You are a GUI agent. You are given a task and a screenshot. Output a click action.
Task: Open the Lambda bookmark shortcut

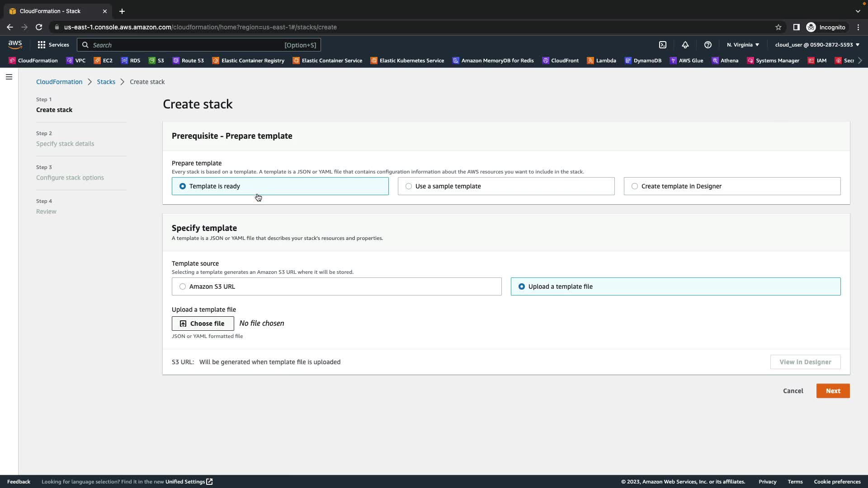click(601, 61)
